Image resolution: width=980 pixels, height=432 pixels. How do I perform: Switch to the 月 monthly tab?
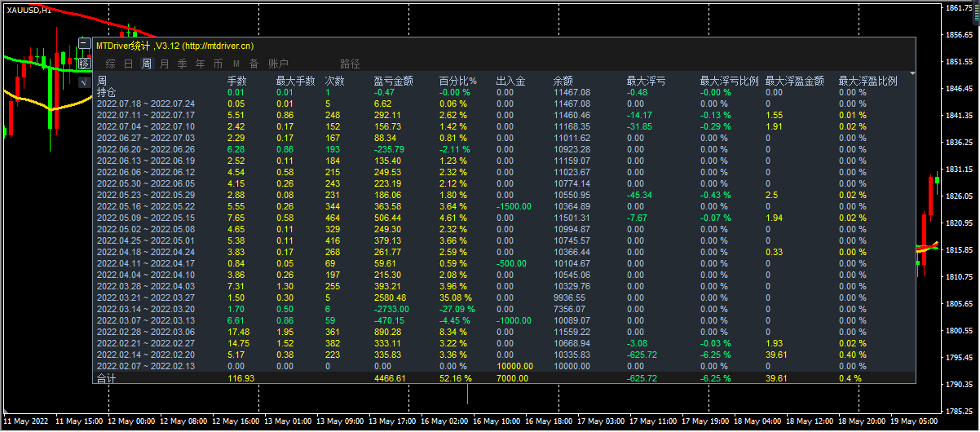point(164,64)
